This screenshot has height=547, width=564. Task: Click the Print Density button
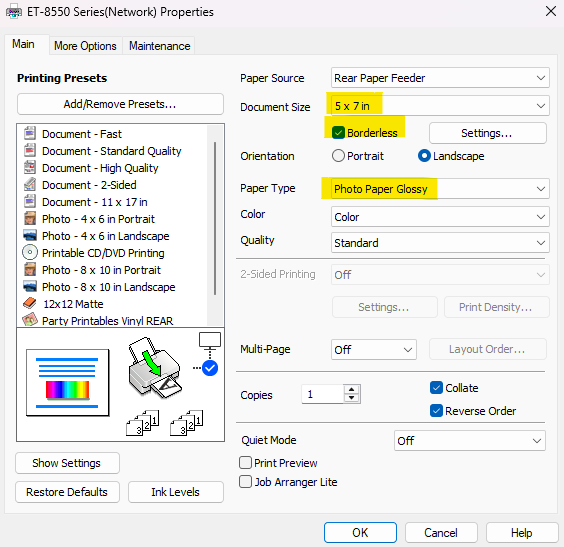[496, 307]
